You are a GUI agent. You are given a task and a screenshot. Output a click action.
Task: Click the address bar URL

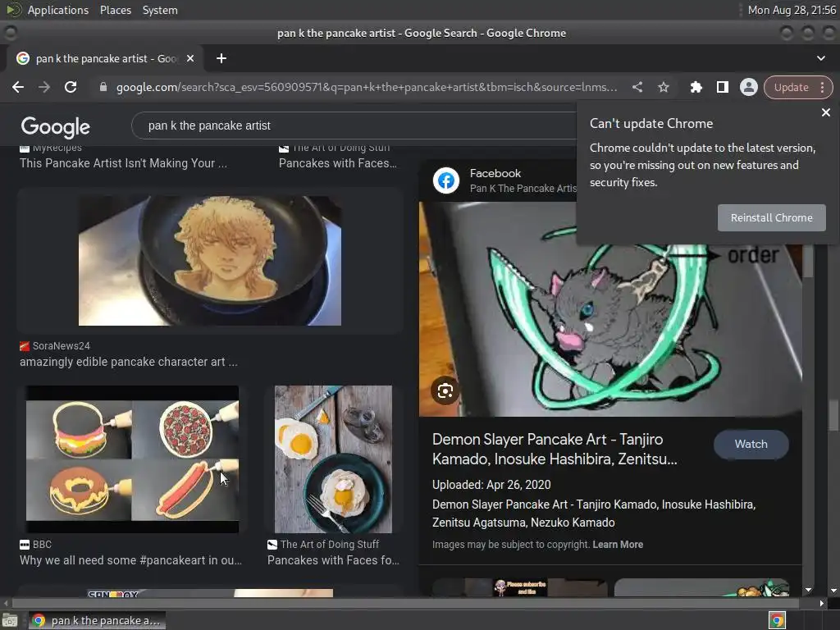[x=367, y=87]
